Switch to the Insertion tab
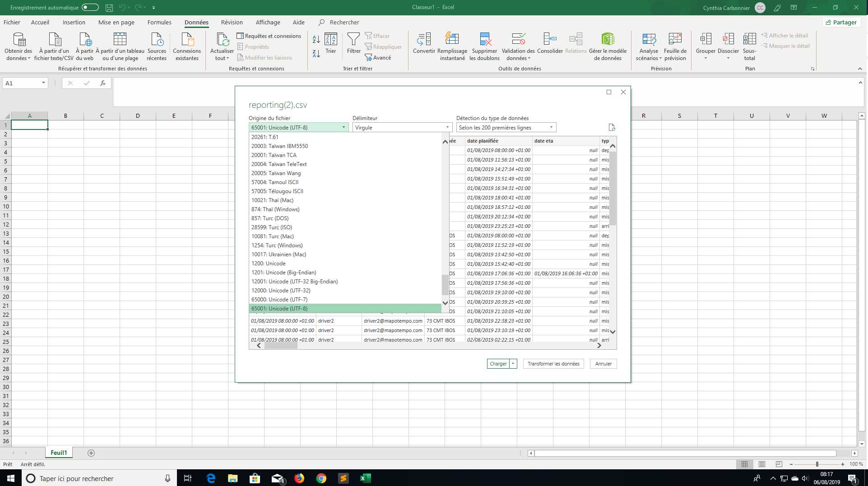Screen dimensions: 868x486 [74, 22]
